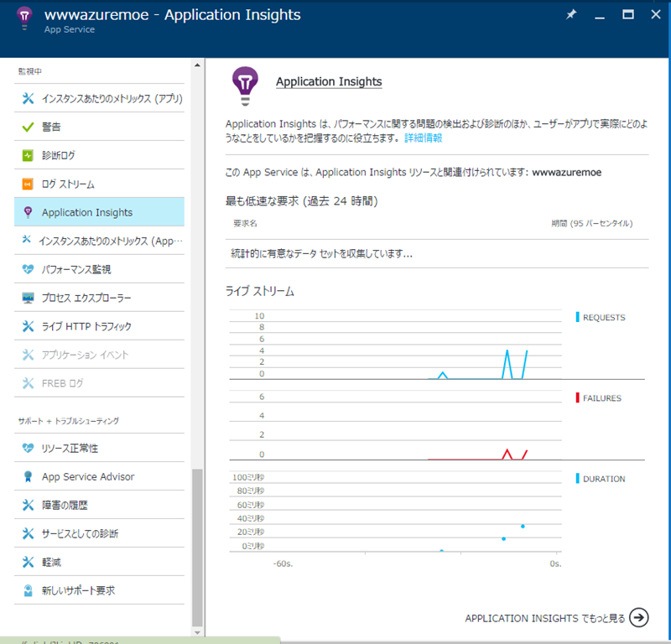The height and width of the screenshot is (644, 671).
Task: Click the greyed tools icon beside FREB ログ
Action: coord(28,383)
